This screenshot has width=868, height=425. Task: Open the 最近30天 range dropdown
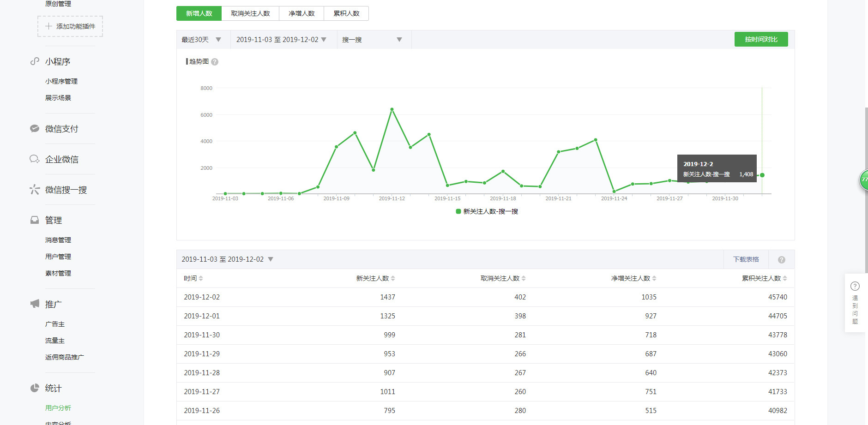tap(201, 40)
